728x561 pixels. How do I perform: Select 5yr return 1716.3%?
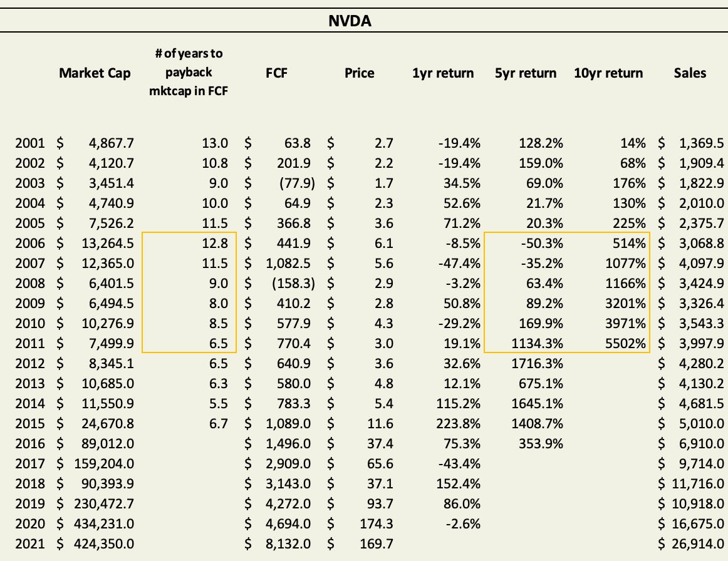coord(537,363)
